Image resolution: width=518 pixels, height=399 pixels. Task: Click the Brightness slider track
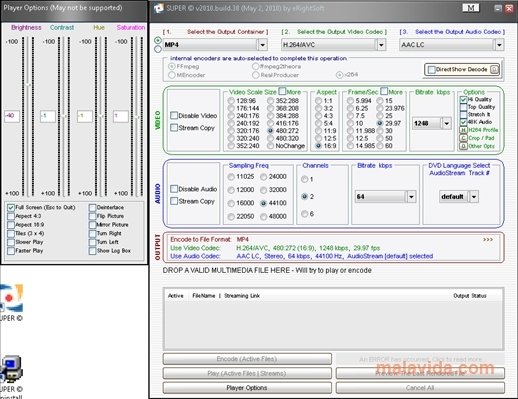click(x=28, y=116)
